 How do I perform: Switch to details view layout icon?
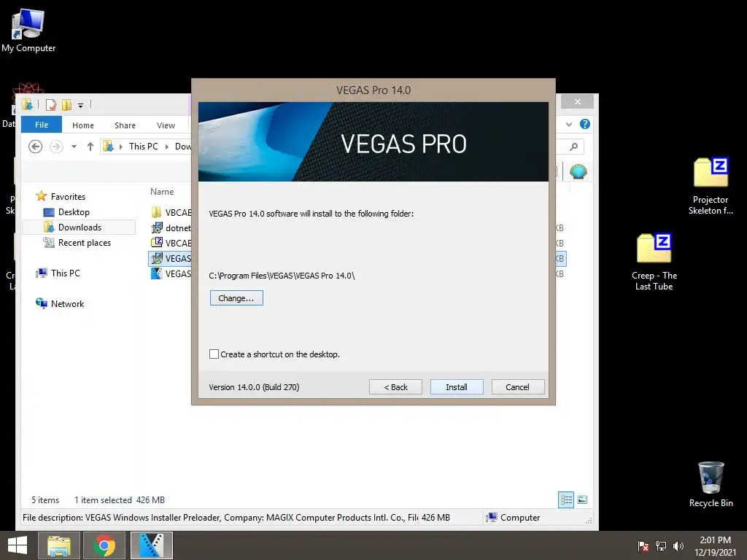pyautogui.click(x=566, y=500)
